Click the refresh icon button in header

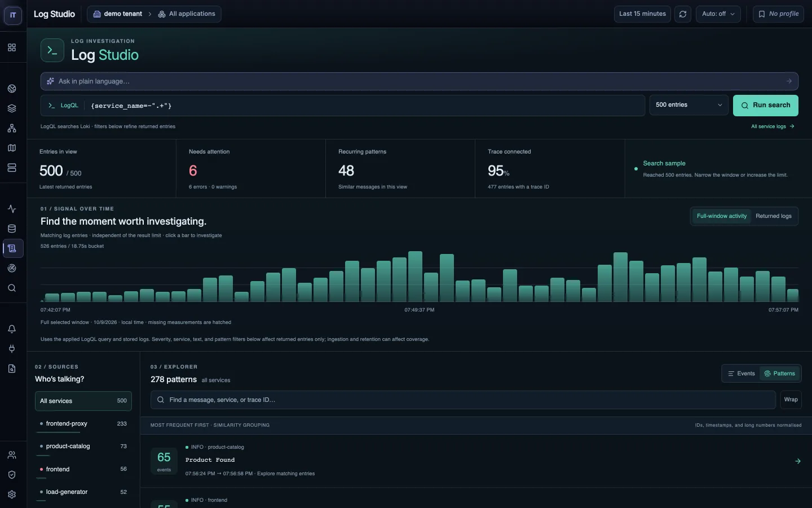pyautogui.click(x=683, y=14)
